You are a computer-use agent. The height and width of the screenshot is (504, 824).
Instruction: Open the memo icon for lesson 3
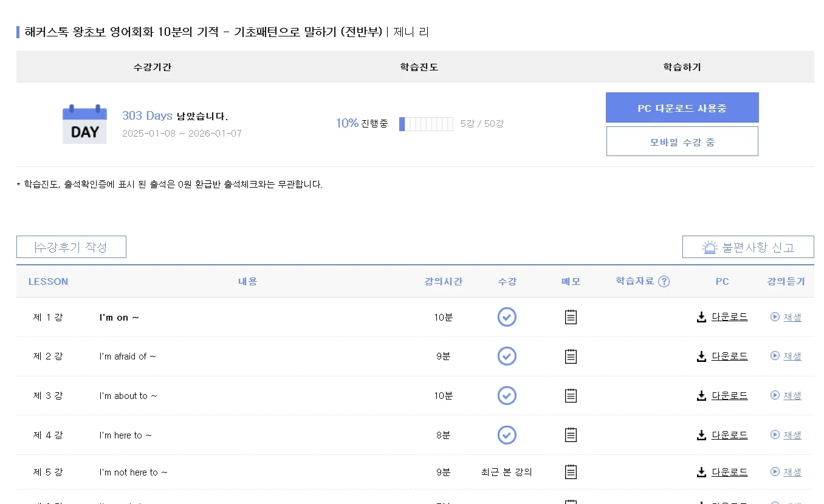tap(571, 396)
